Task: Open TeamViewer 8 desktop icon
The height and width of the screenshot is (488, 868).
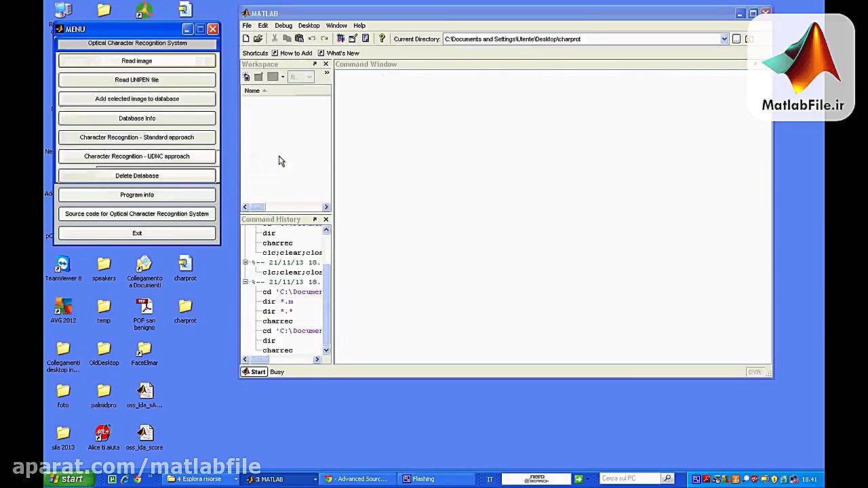Action: (63, 268)
